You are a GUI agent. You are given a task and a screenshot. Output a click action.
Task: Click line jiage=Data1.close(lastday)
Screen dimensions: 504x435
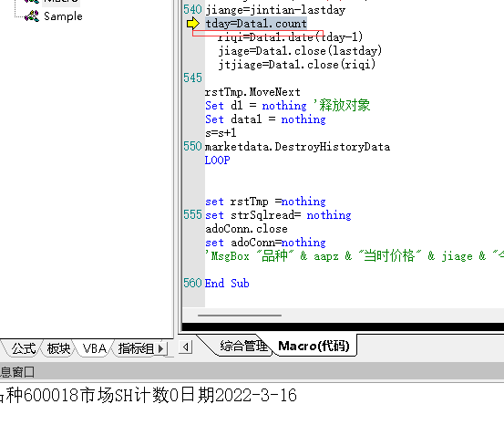point(300,51)
